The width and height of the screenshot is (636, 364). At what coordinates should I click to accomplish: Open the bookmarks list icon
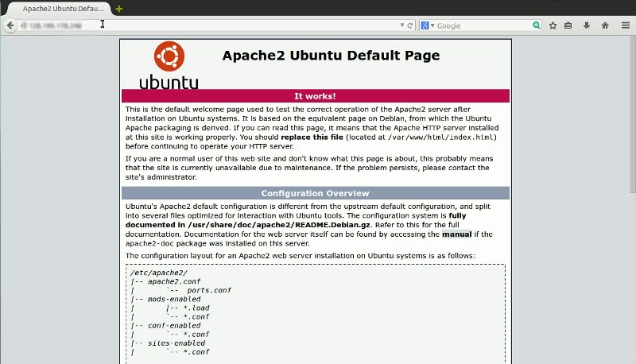569,25
